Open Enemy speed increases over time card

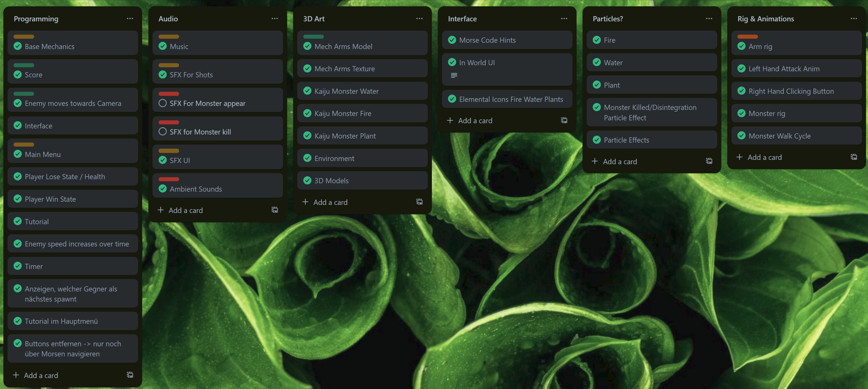pos(73,244)
